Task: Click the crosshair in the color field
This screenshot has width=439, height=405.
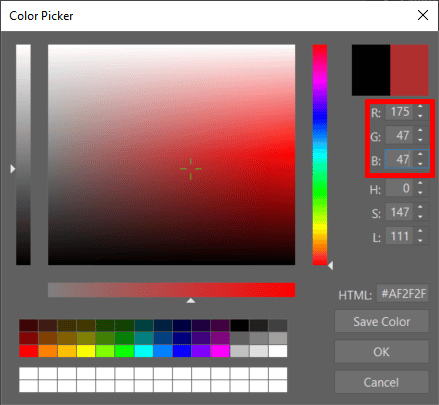Action: pyautogui.click(x=191, y=169)
